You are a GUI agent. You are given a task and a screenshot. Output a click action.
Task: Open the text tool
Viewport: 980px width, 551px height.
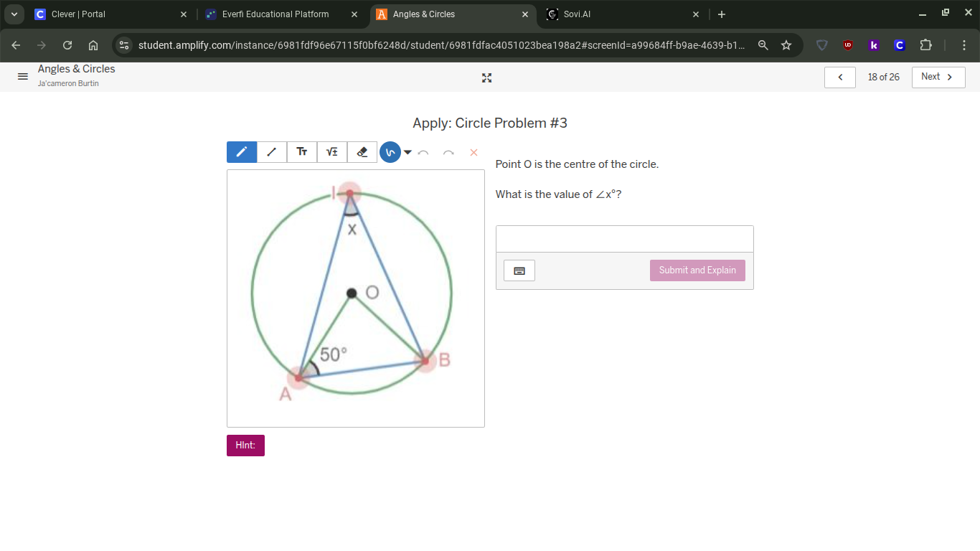tap(302, 151)
